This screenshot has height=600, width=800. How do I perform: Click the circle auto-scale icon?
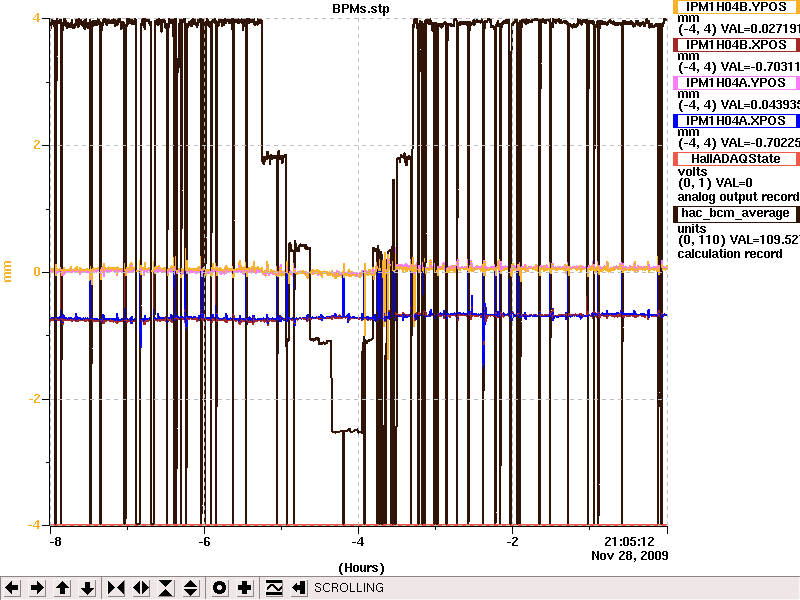click(x=219, y=588)
